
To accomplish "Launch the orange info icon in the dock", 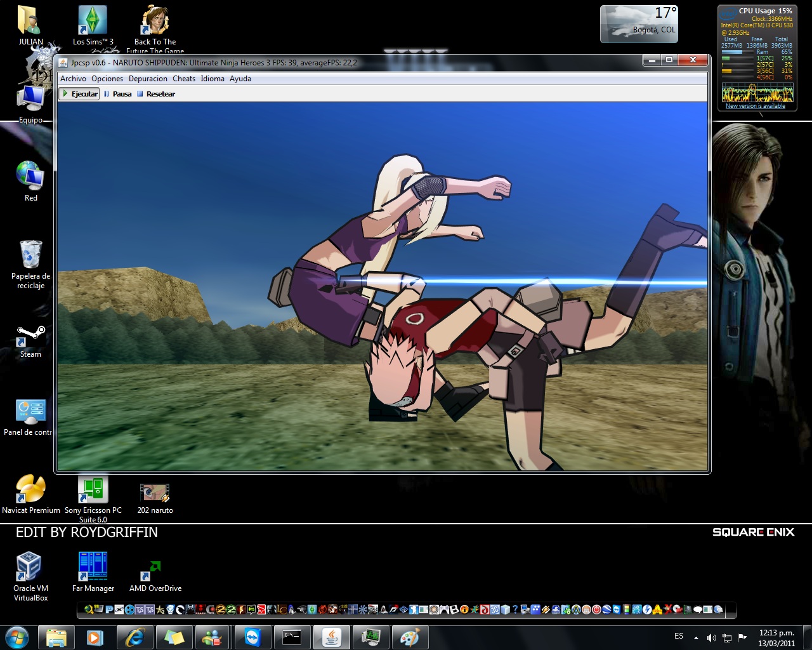I will pos(464,609).
